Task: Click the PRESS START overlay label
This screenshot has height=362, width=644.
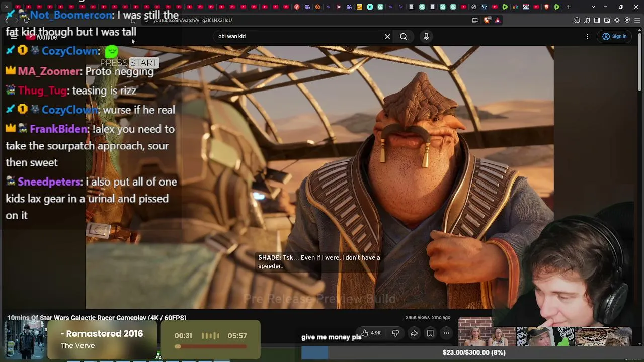Action: 129,63
